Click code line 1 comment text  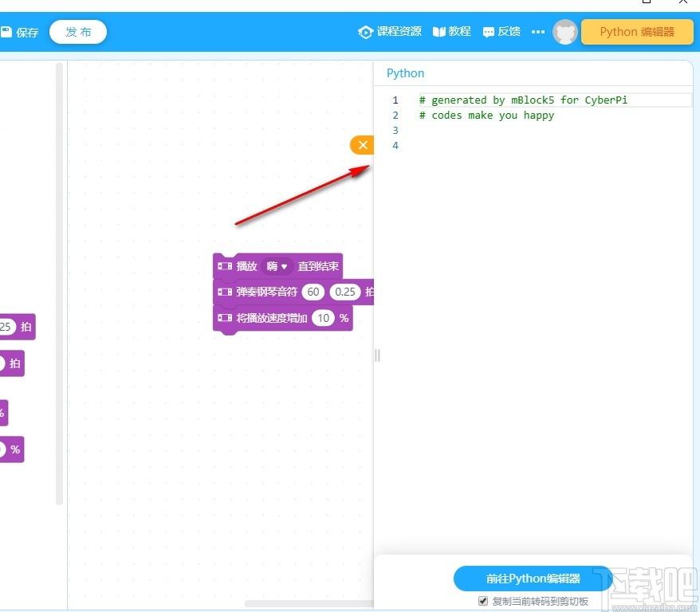(x=523, y=100)
